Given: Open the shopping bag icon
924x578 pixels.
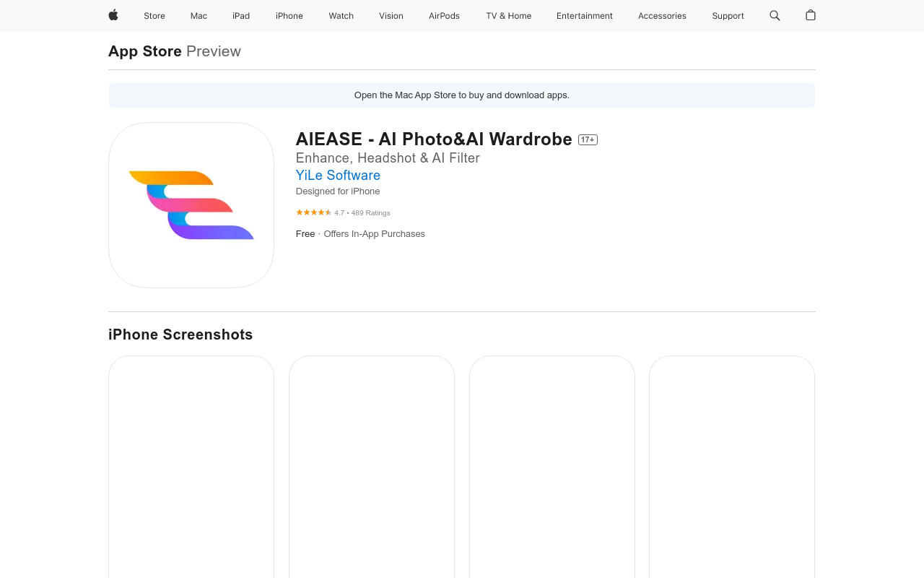Looking at the screenshot, I should click(811, 15).
